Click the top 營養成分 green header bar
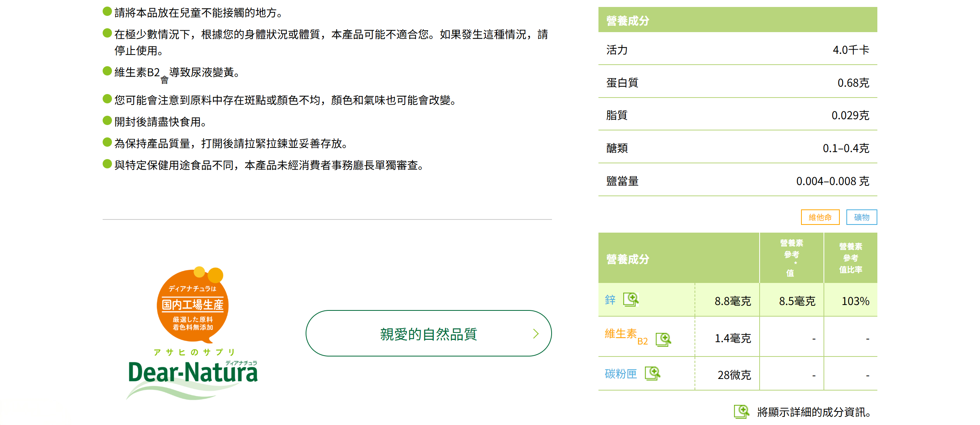 [x=737, y=20]
